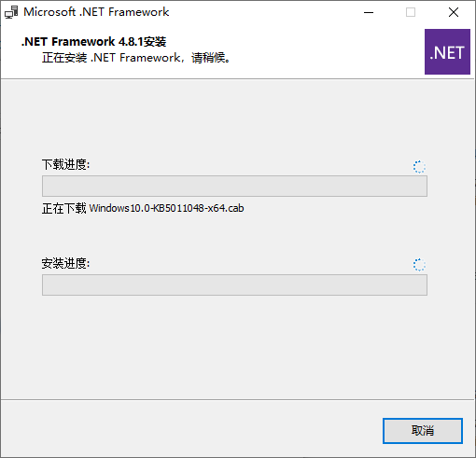Click the .NET Framework 4.8.1安装 heading
This screenshot has width=476, height=458.
(x=93, y=41)
